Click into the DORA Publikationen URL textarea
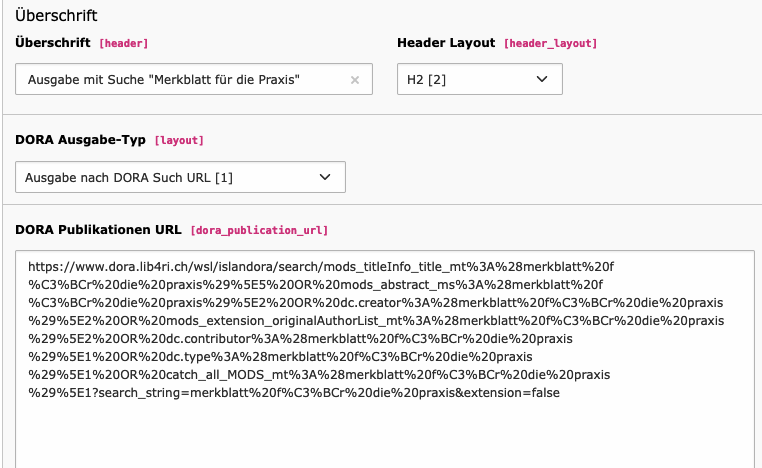 tap(384, 359)
